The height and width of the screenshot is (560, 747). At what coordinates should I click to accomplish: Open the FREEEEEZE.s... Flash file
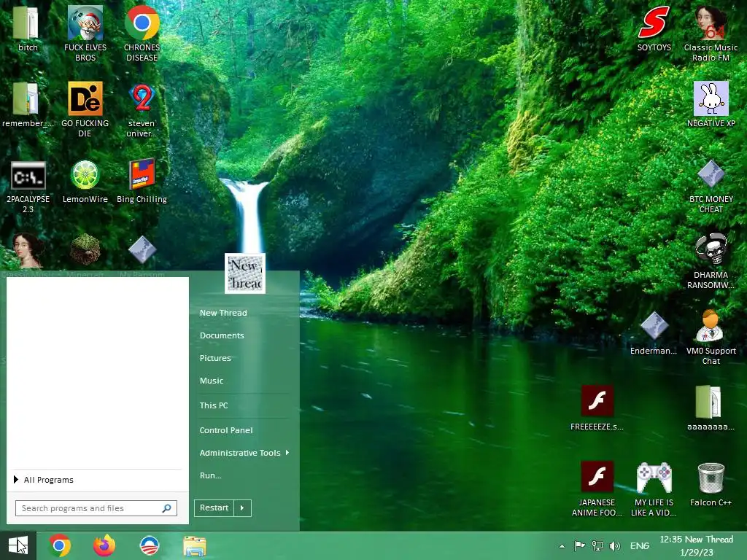click(x=597, y=408)
